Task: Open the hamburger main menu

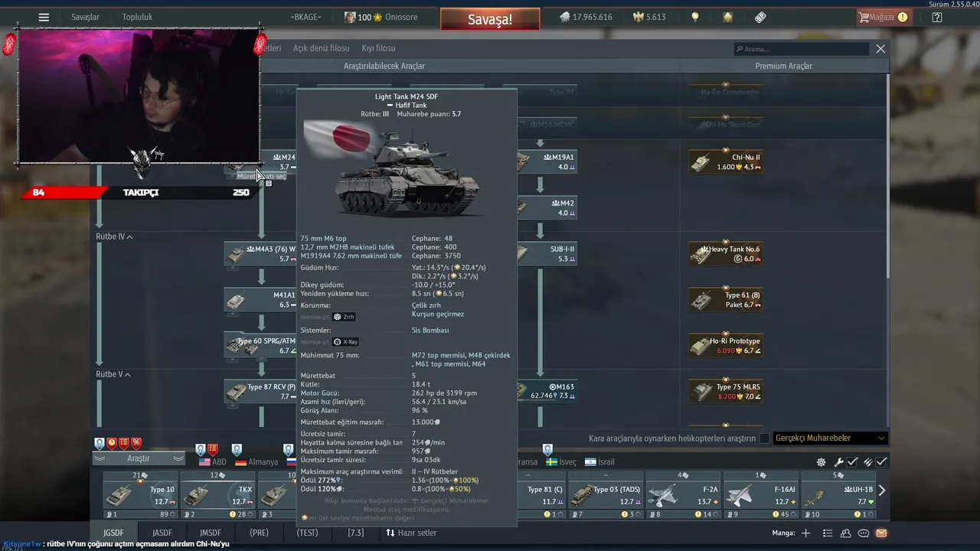Action: pyautogui.click(x=44, y=17)
